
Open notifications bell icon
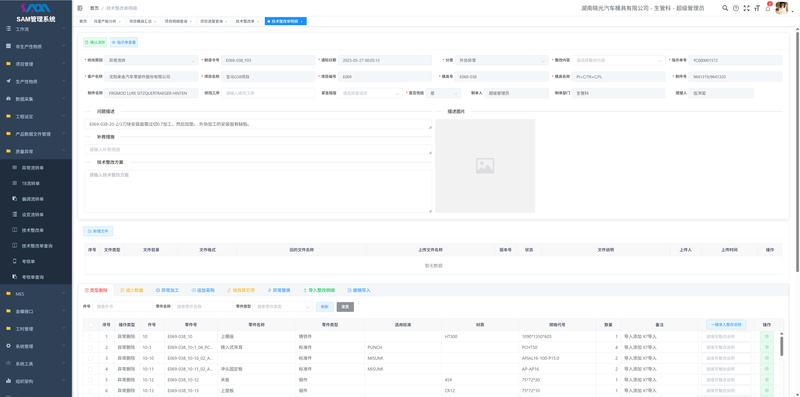pyautogui.click(x=768, y=8)
